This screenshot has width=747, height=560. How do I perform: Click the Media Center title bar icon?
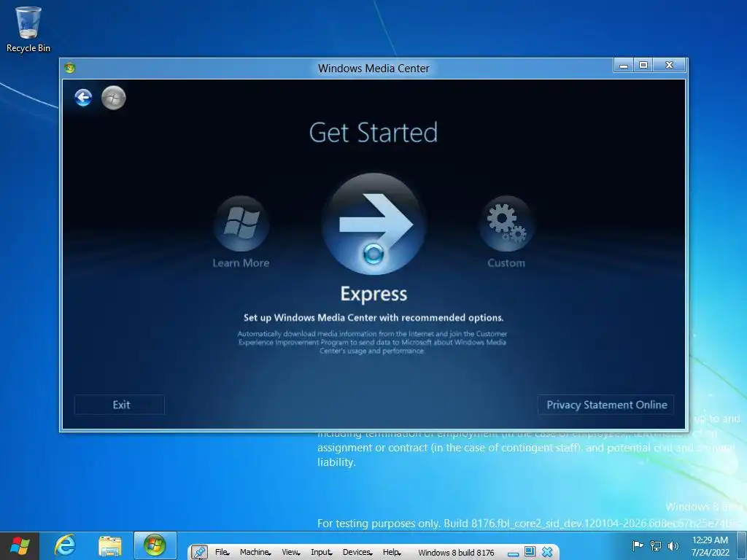pos(69,68)
